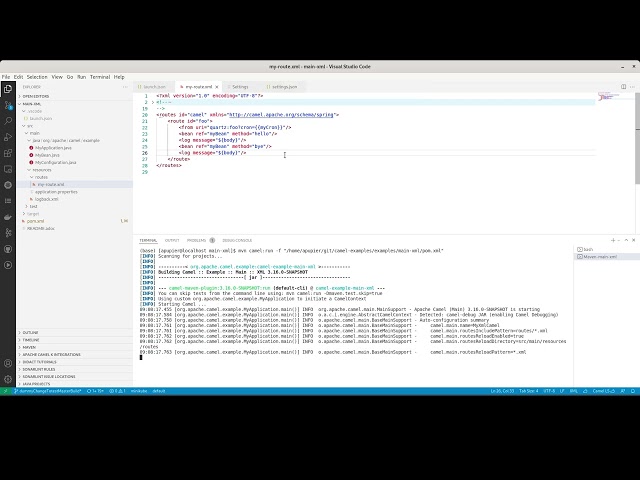Open the Help menu
640x480 pixels.
[x=119, y=77]
